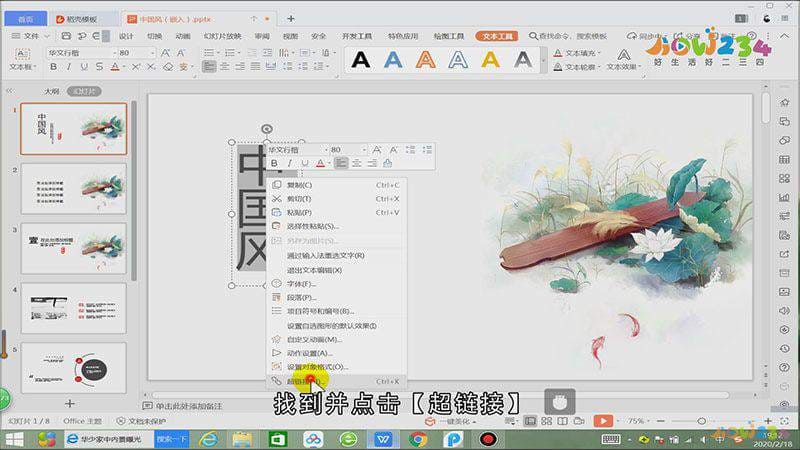Collapse the ribbon with the chevron

tap(785, 36)
